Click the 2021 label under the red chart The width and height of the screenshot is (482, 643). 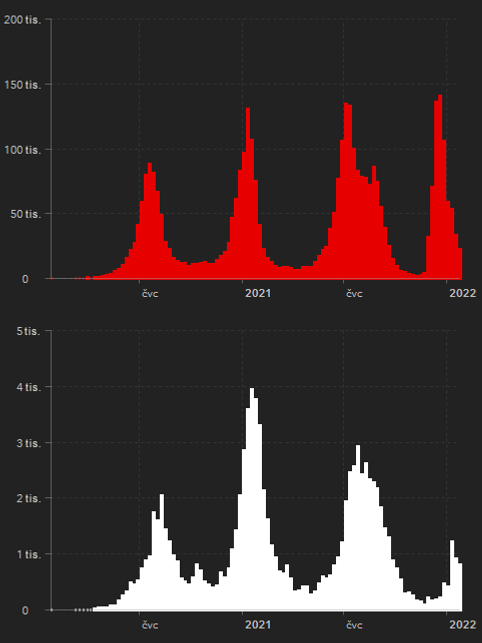(258, 293)
